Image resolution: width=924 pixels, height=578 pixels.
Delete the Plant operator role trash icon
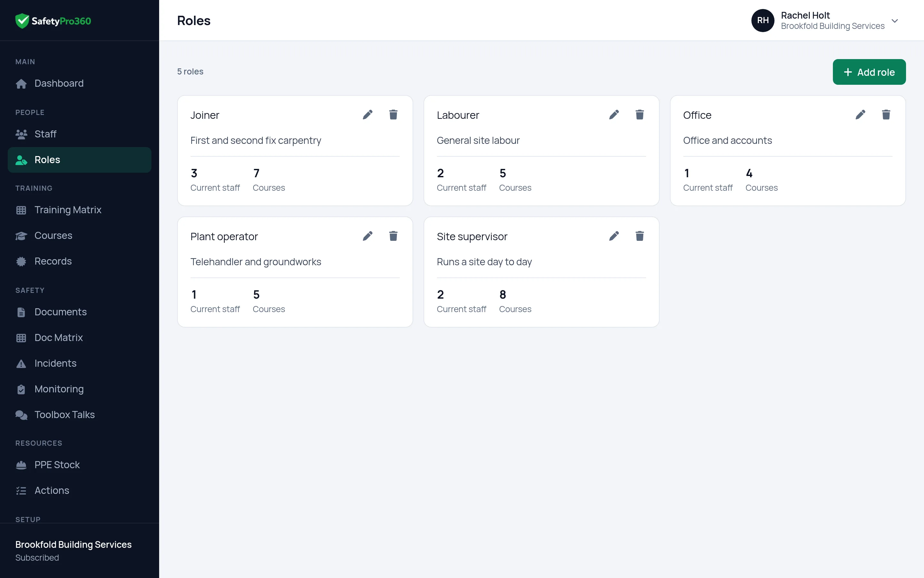pos(393,236)
